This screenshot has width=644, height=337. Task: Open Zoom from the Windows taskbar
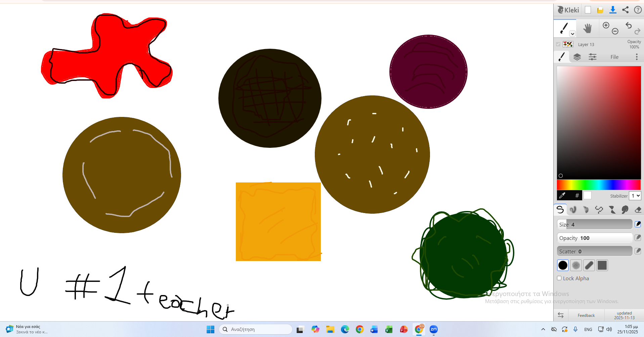click(x=433, y=330)
